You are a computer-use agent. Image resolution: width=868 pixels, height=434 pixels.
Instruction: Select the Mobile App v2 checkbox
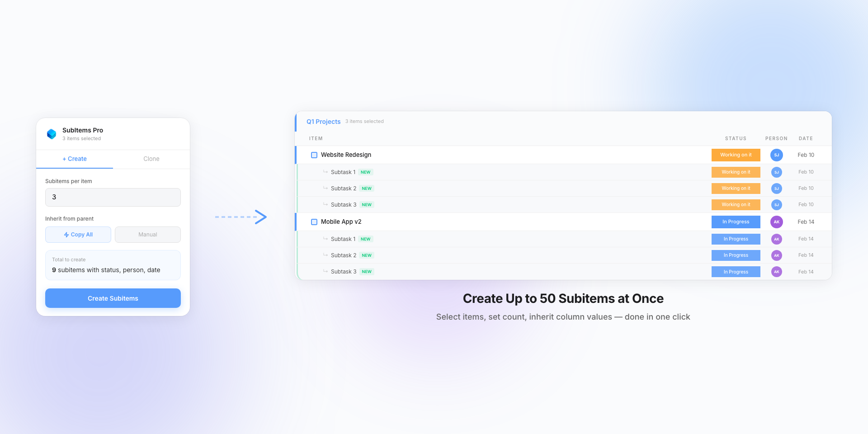point(314,222)
